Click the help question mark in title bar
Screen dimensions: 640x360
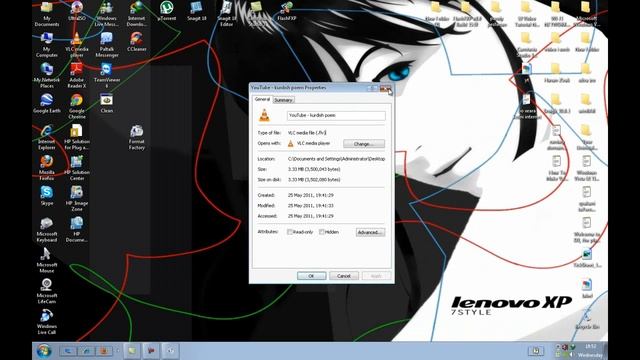373,88
